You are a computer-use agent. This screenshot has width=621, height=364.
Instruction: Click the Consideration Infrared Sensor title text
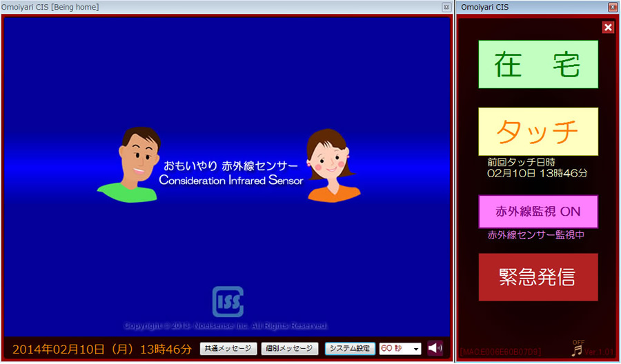click(x=230, y=181)
